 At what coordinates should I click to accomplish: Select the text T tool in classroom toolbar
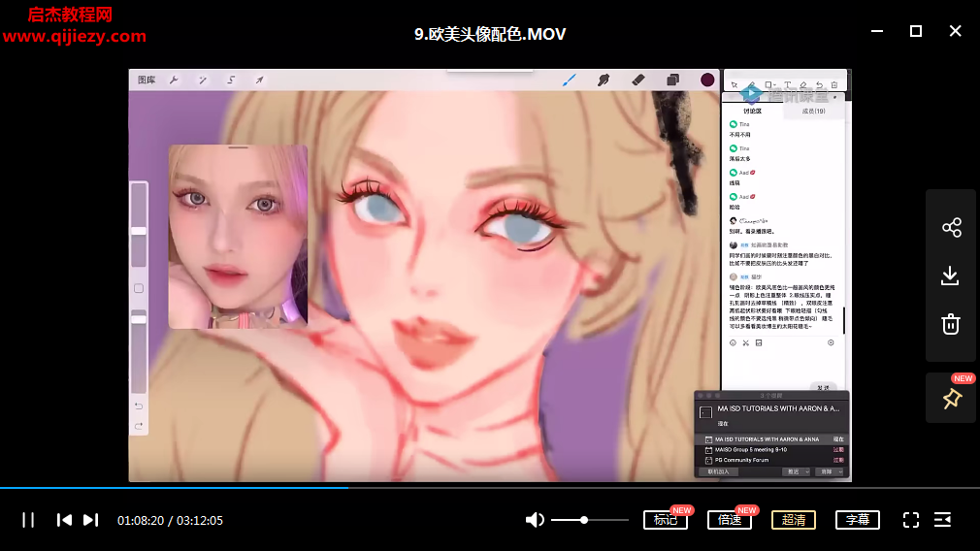[788, 85]
